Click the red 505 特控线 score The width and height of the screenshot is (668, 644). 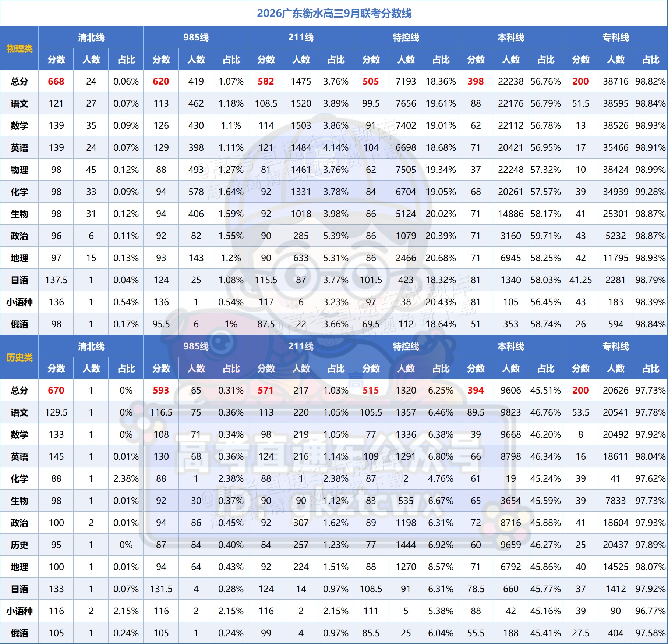click(371, 82)
